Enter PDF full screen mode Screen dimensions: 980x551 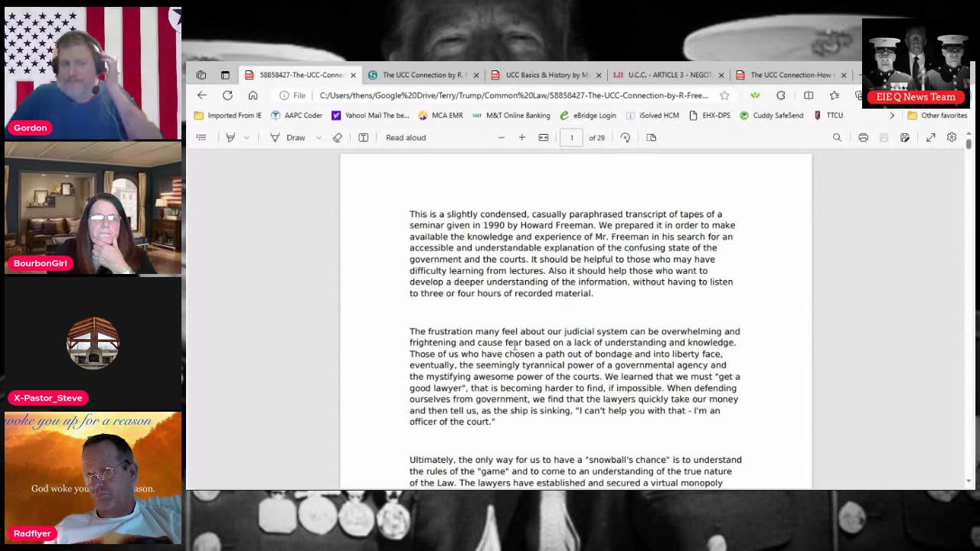coord(931,138)
